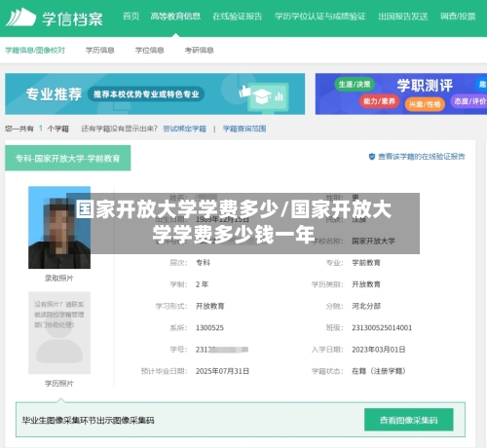Viewport: 487px width, 448px height.
Task: Switch to 学籍信息/图像校对 tab
Action: (x=35, y=50)
